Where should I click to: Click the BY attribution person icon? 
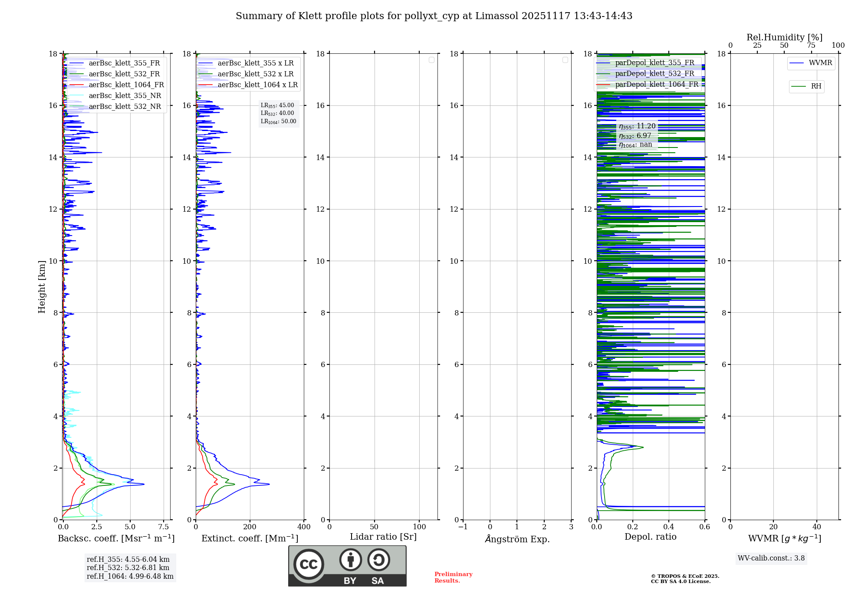[350, 560]
